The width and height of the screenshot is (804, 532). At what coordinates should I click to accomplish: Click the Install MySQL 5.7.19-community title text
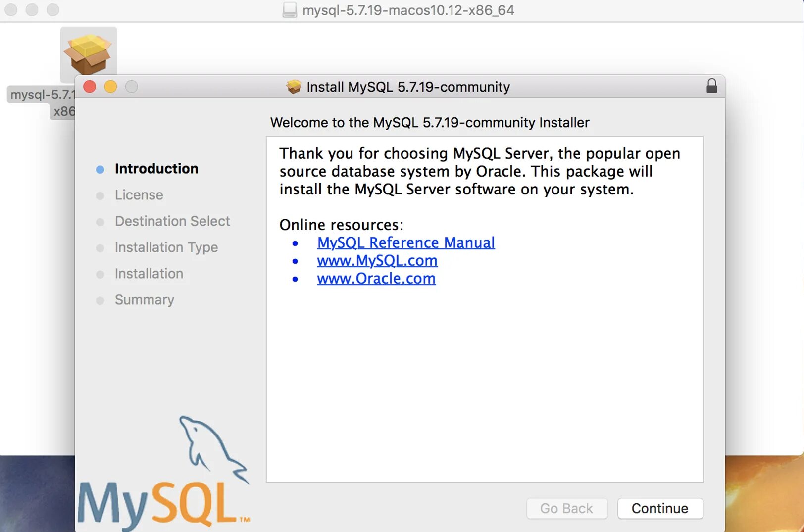click(408, 87)
